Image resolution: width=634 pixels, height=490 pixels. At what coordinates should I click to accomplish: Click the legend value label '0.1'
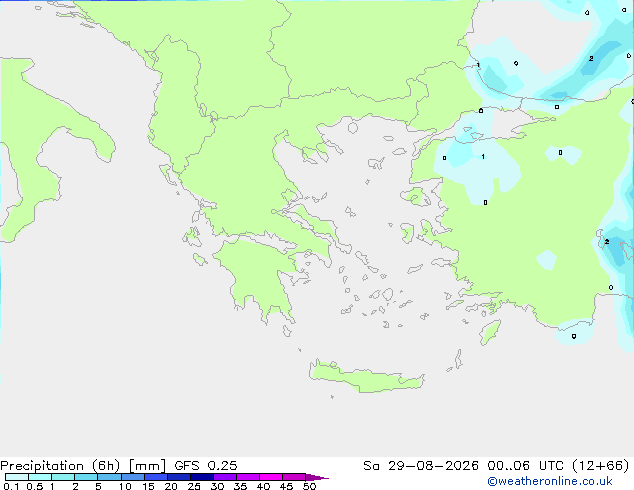pyautogui.click(x=11, y=486)
